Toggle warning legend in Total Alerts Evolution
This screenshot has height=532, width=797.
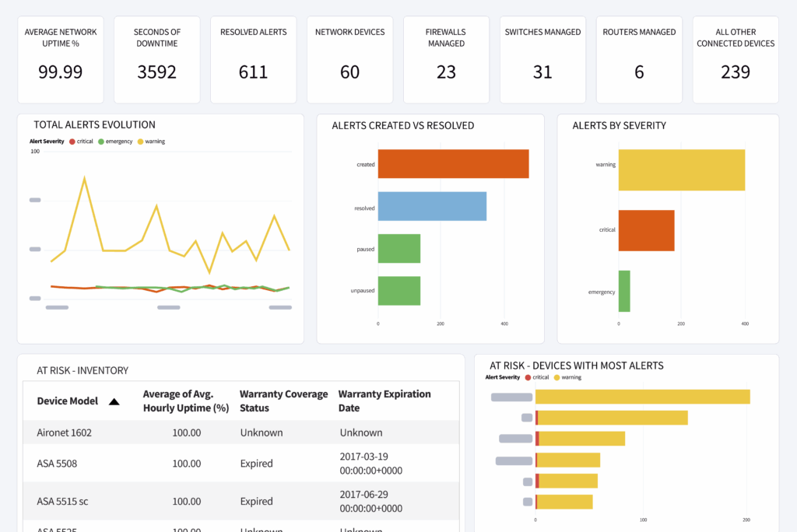[152, 142]
